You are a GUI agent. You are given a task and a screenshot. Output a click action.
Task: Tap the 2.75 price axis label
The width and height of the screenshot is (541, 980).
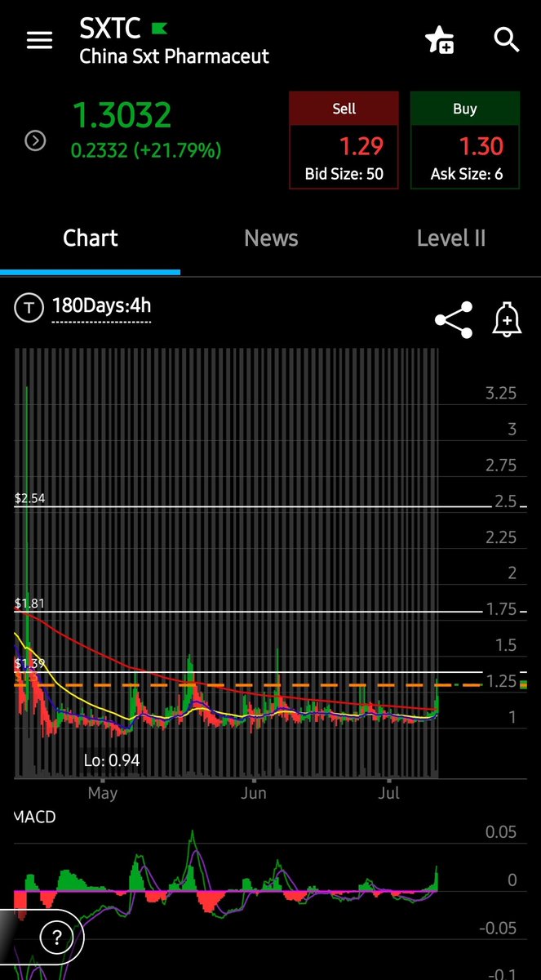click(x=501, y=465)
